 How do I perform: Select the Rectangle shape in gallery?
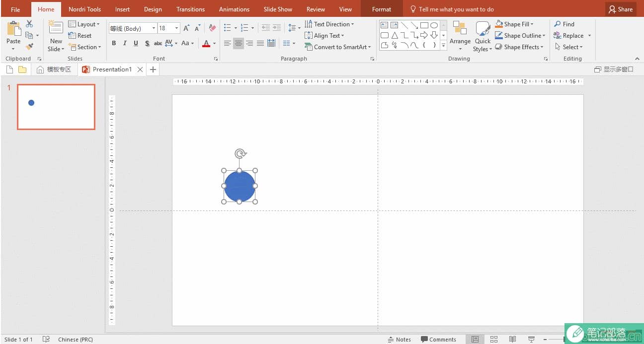pos(424,25)
